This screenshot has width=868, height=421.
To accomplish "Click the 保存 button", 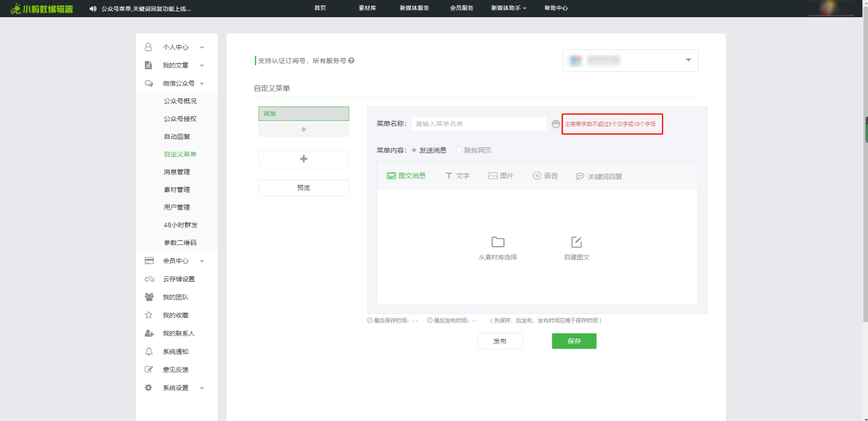I will [574, 341].
